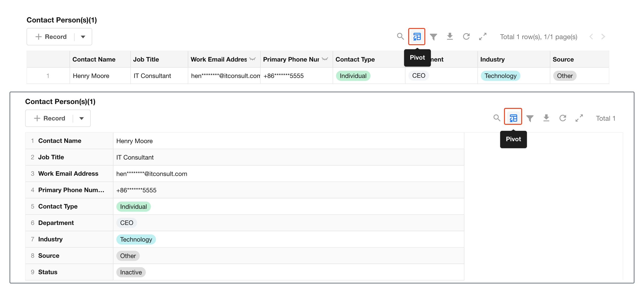Viewport: 644px width, 293px height.
Task: Expand bottom table to fullscreen
Action: click(x=579, y=118)
